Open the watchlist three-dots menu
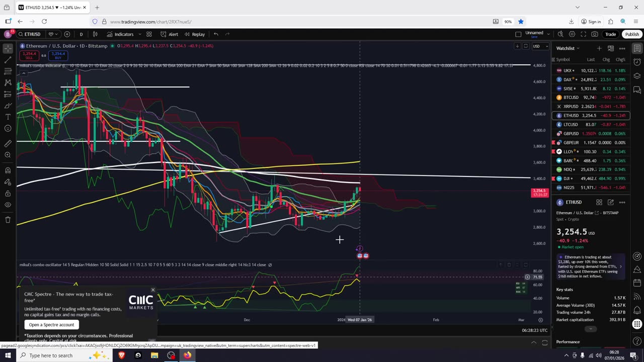The image size is (644, 362). [622, 48]
